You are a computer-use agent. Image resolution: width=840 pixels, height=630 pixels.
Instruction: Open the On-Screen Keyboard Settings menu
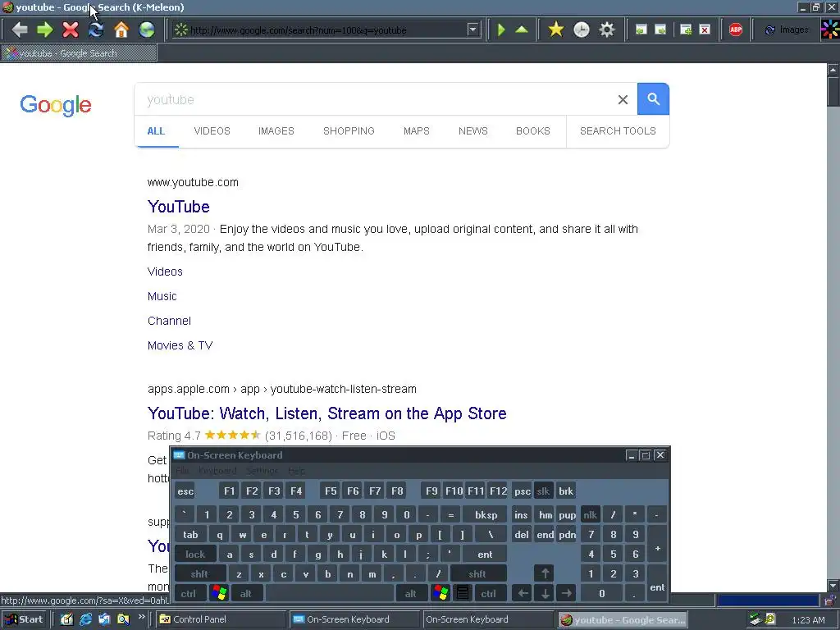262,471
